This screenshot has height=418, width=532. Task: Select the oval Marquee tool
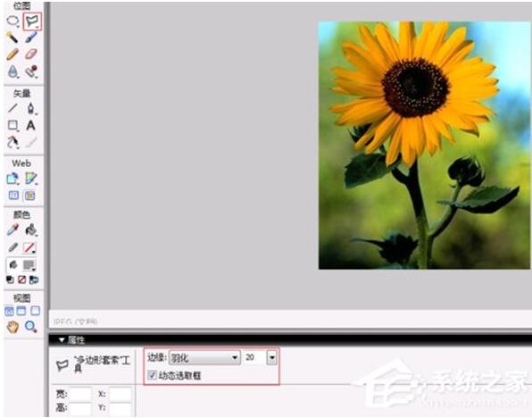point(12,21)
